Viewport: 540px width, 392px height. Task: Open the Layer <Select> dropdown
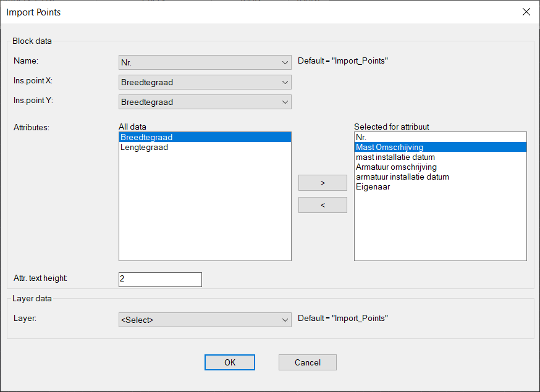tap(205, 320)
